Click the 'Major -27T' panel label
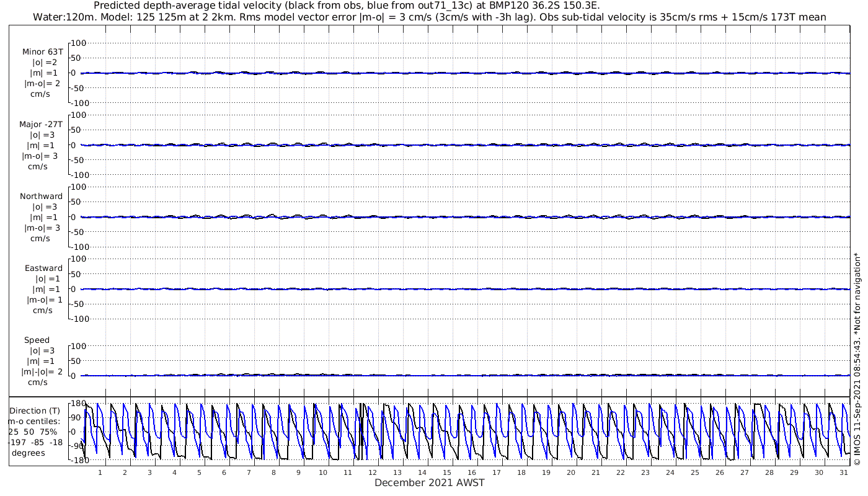The width and height of the screenshot is (868, 496). [x=41, y=124]
